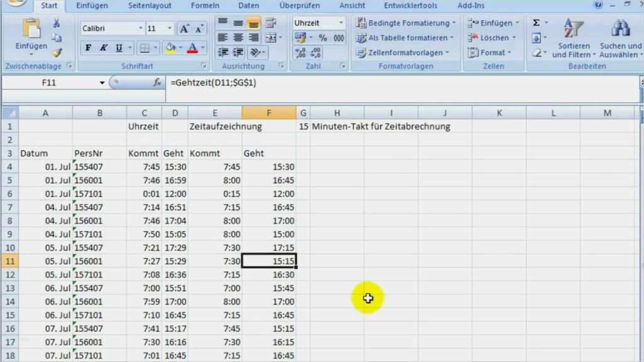This screenshot has height=362, width=644.
Task: Open the Uhrzeit number format dropdown
Action: pos(339,22)
